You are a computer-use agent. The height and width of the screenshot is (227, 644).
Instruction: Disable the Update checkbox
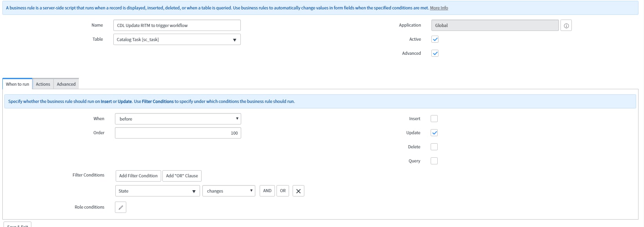[434, 133]
